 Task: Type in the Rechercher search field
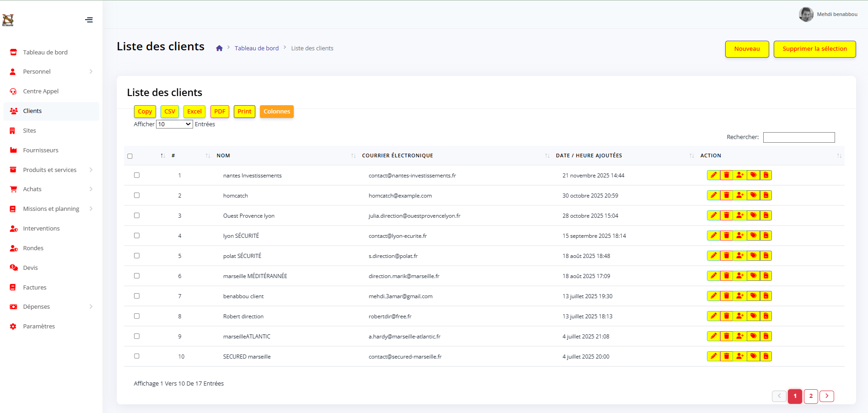coord(799,137)
